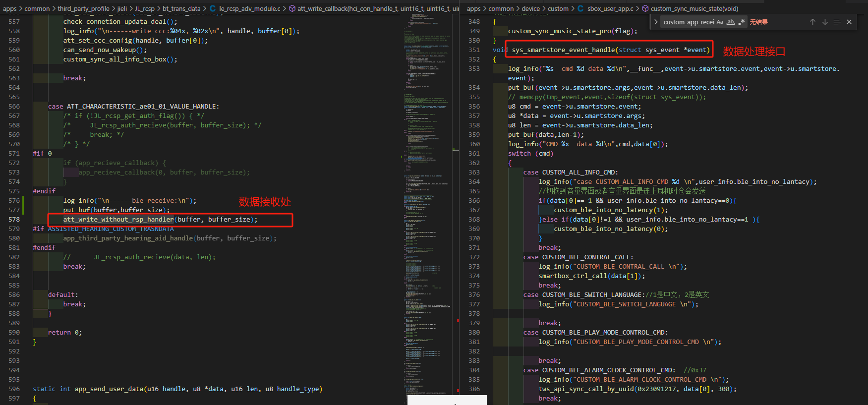Screen dimensions: 868x405
Task: Open bt_trans_data breadcrumb folder
Action: pos(181,8)
